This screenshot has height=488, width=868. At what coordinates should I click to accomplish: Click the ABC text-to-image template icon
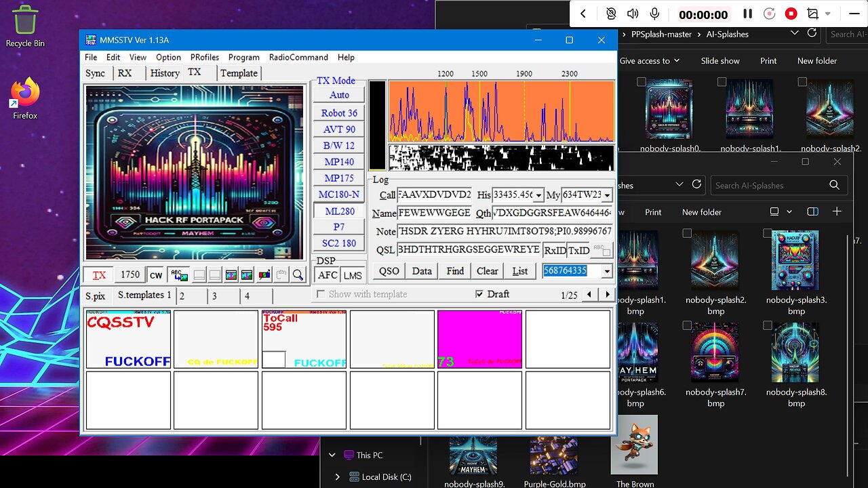(x=180, y=275)
